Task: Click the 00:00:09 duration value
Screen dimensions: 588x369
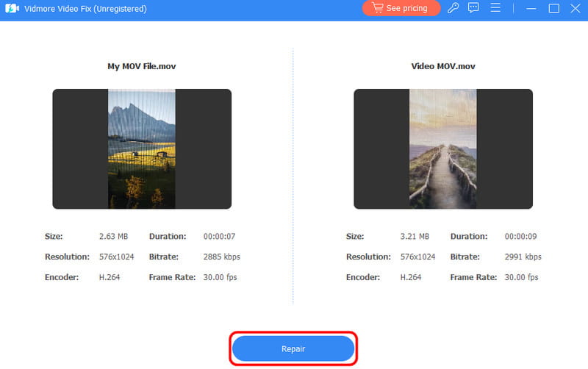Action: 522,237
